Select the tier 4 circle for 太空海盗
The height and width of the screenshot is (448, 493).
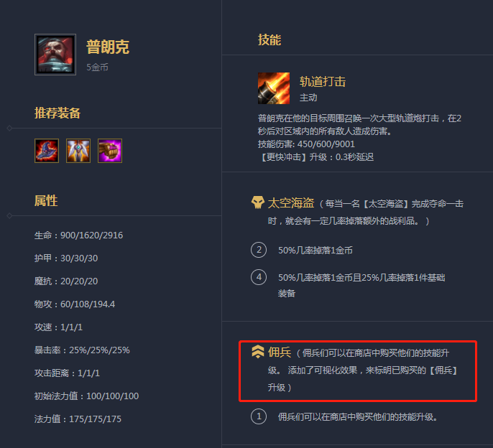(x=259, y=277)
